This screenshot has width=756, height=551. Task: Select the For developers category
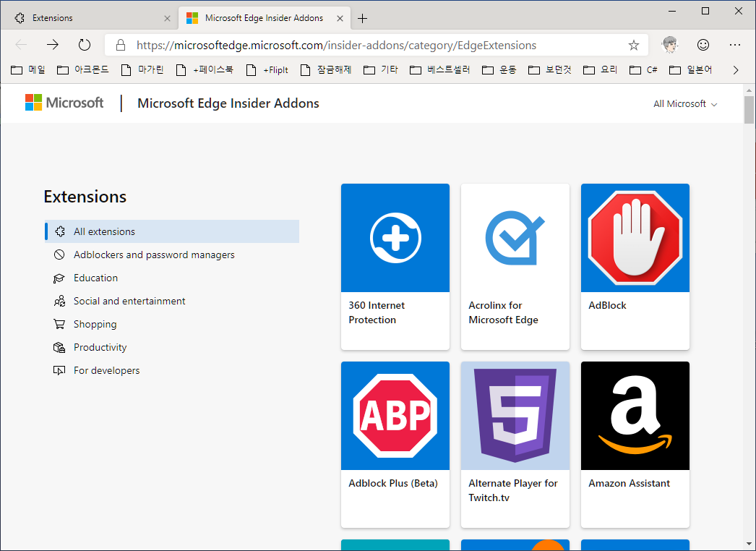[x=106, y=370]
